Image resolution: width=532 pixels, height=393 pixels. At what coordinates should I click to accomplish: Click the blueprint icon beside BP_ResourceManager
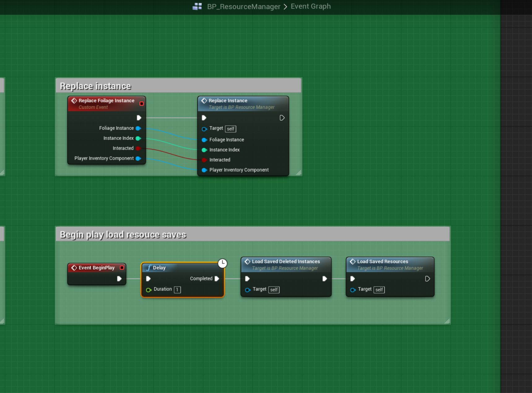(197, 6)
